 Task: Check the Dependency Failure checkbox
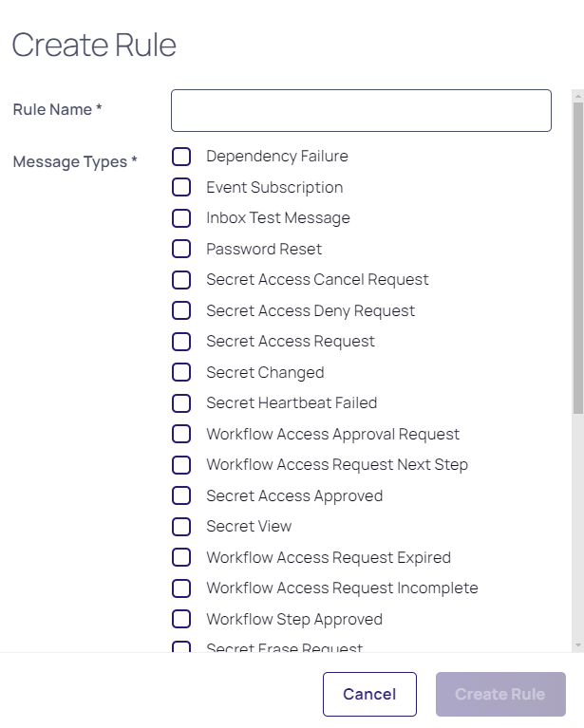point(181,157)
